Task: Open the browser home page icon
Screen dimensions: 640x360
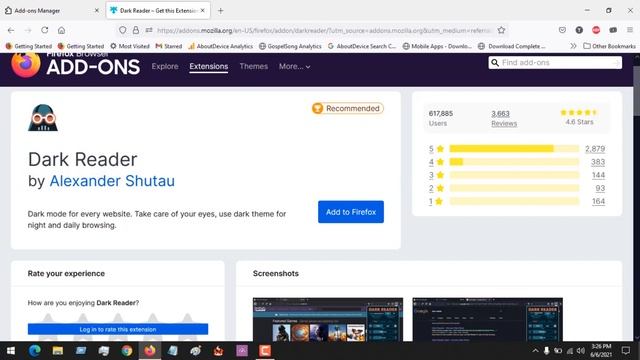Action: pos(61,30)
